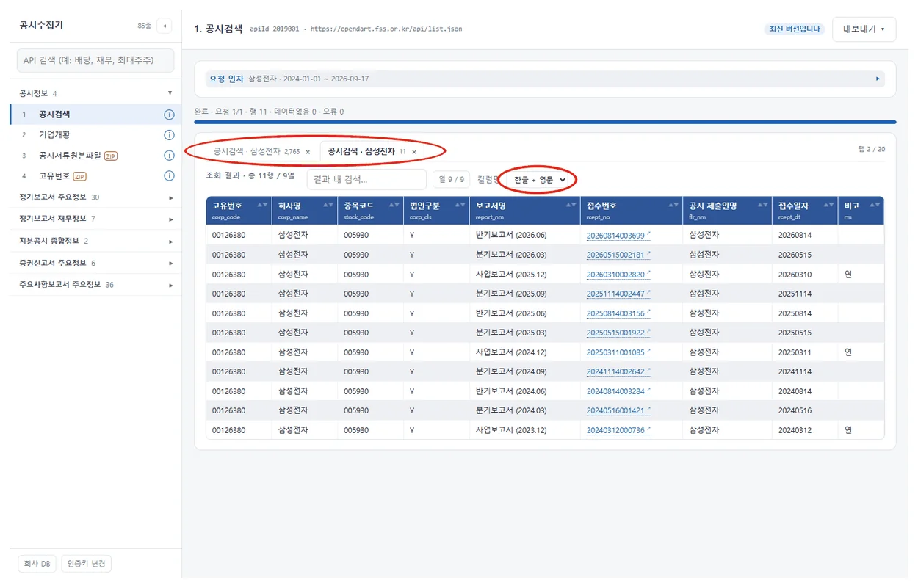Image resolution: width=918 pixels, height=588 pixels.
Task: Click the blue request progress bar
Action: point(545,122)
